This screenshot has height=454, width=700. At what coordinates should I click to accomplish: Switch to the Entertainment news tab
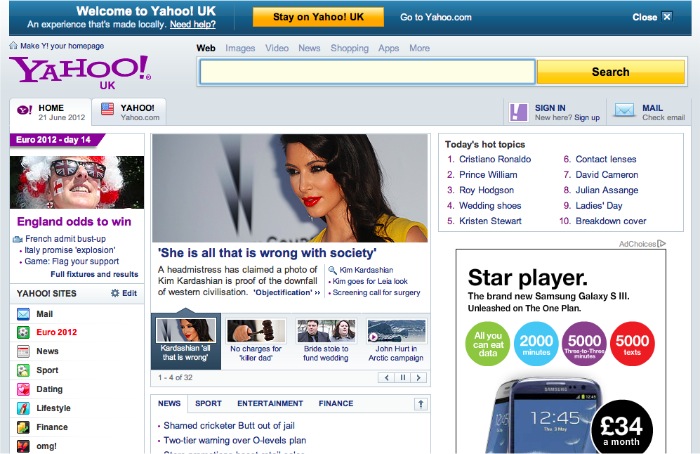(x=270, y=404)
